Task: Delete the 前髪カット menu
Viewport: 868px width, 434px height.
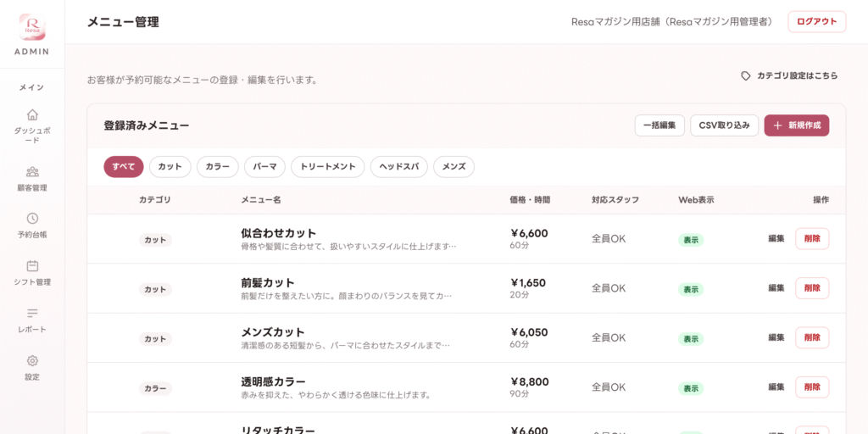Action: click(x=812, y=288)
